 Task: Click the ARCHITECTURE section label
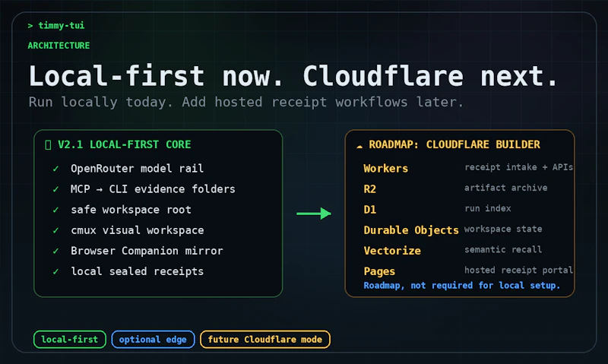(x=59, y=46)
